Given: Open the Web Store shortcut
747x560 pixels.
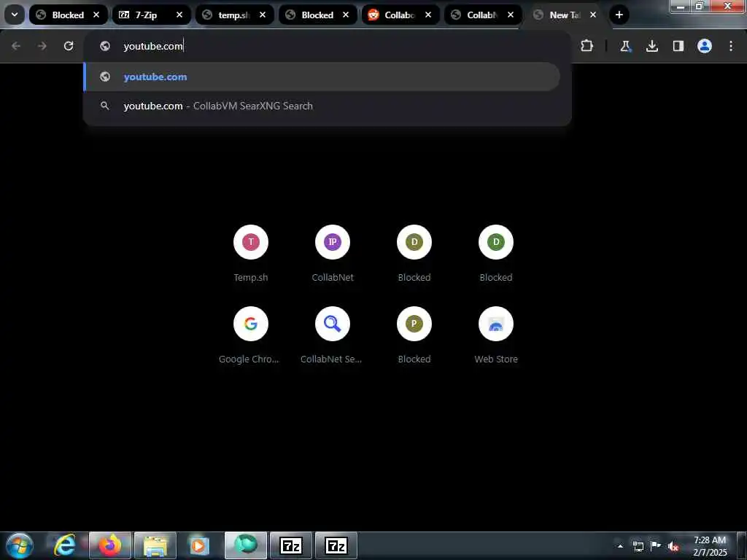Looking at the screenshot, I should pos(496,335).
